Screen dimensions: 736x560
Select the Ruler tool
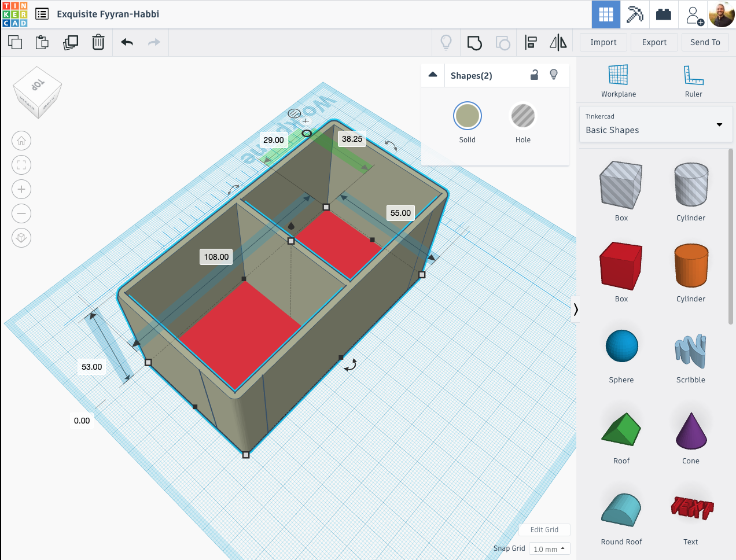coord(693,81)
